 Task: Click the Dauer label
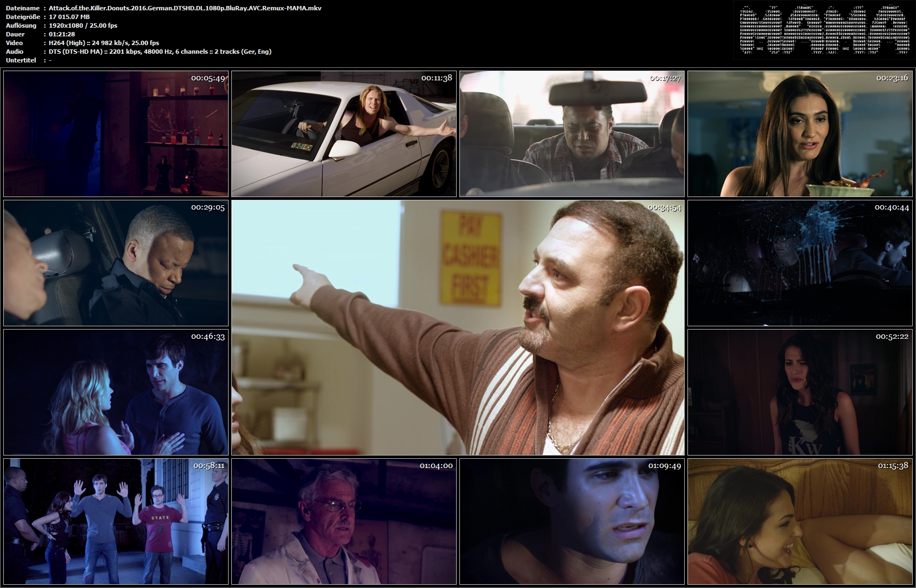pyautogui.click(x=15, y=34)
